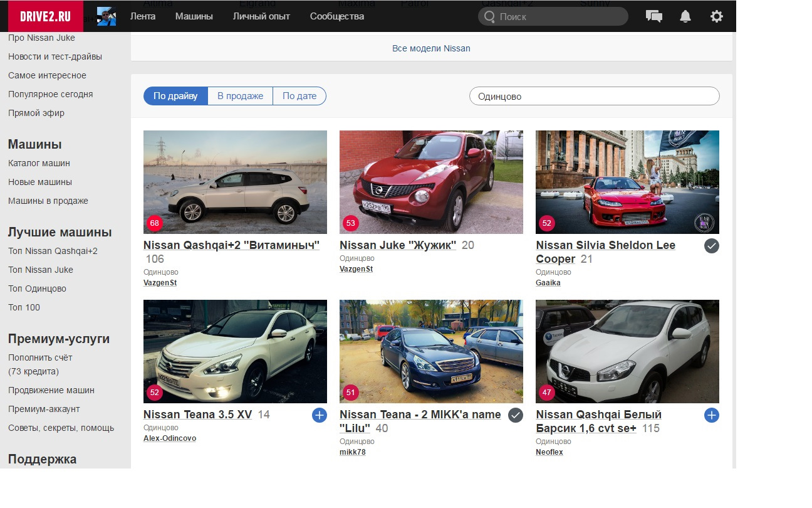Open VazgenSt profile under Juke Жужик

coord(356,269)
